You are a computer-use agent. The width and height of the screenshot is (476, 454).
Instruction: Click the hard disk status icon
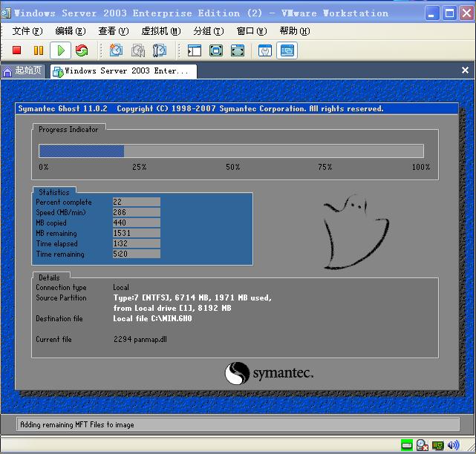pos(406,445)
